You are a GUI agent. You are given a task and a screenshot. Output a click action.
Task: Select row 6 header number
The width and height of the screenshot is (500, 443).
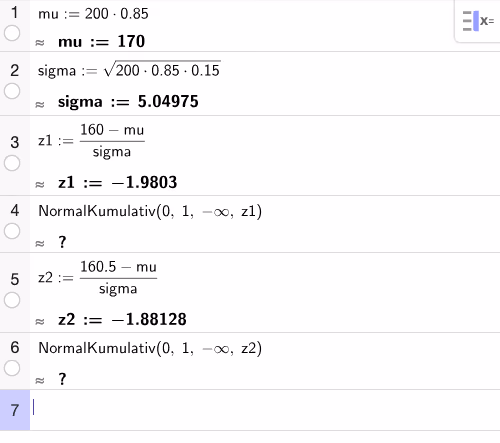coord(14,348)
